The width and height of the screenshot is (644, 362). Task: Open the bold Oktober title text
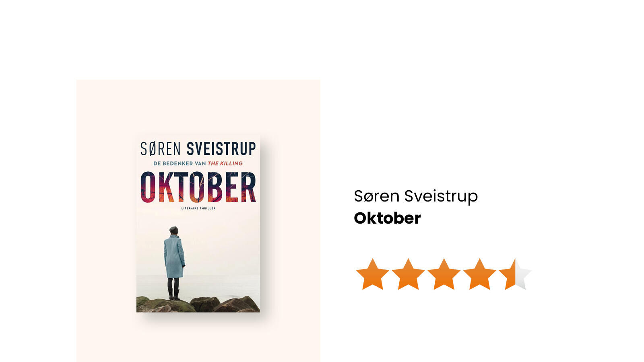(387, 218)
